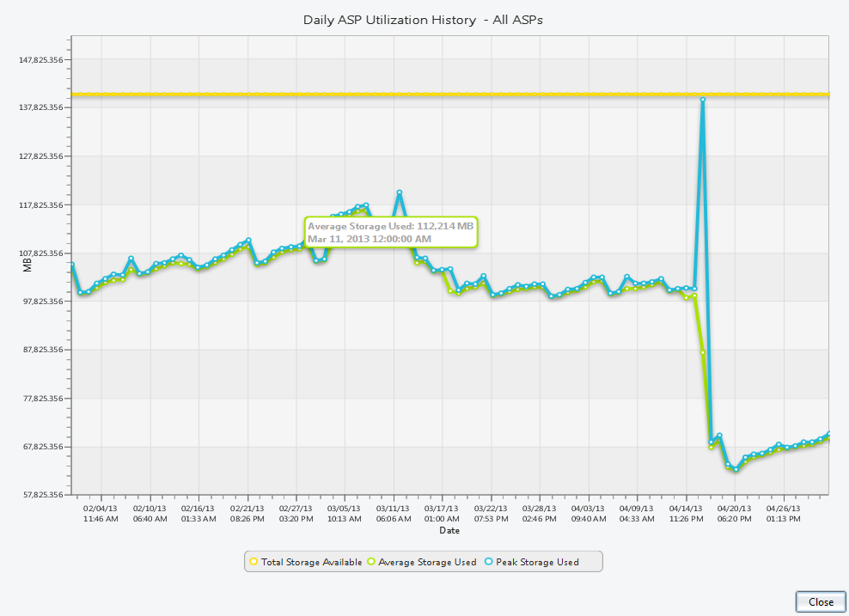The image size is (849, 616).
Task: Click the 117,825.356 y-axis label
Action: [x=41, y=204]
